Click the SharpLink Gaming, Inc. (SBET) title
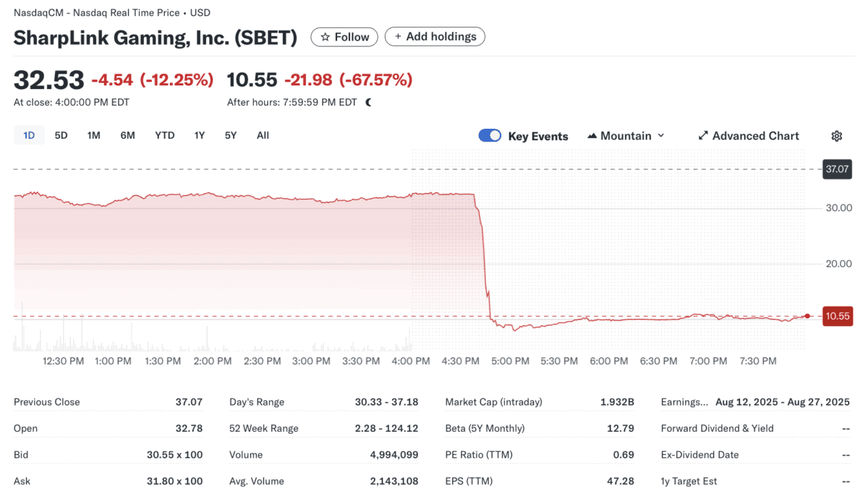 coord(156,38)
